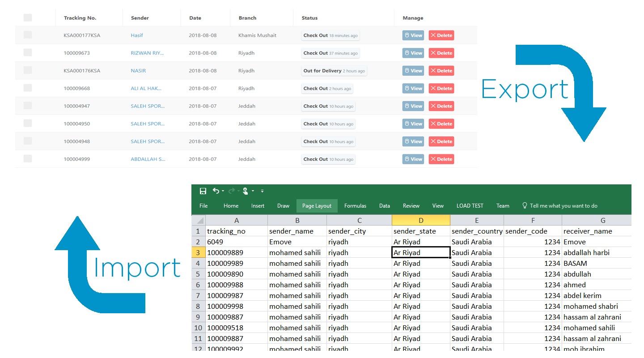Check the row checkbox for tracking 100009668

[28, 88]
